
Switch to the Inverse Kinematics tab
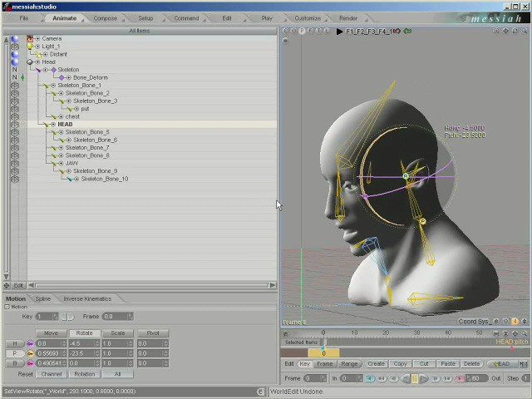pyautogui.click(x=87, y=299)
